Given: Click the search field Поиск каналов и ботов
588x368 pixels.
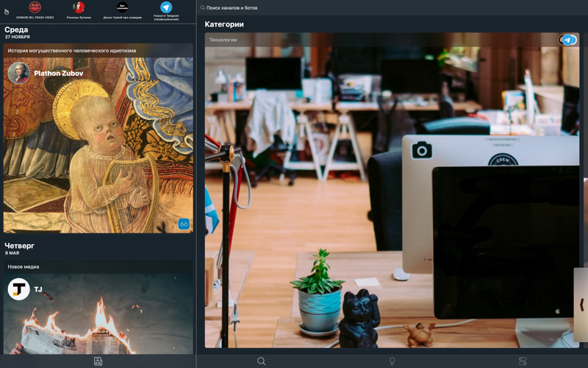Looking at the screenshot, I should (x=294, y=7).
